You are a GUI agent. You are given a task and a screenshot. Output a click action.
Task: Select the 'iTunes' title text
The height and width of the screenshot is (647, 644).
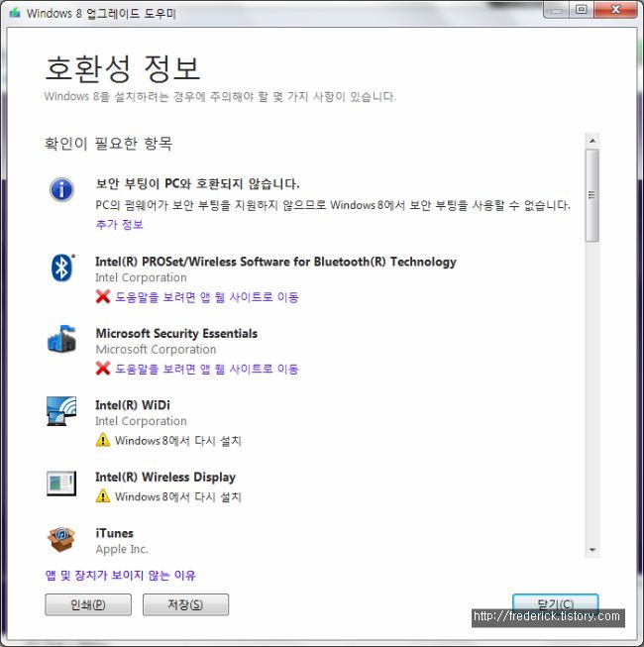pyautogui.click(x=114, y=533)
